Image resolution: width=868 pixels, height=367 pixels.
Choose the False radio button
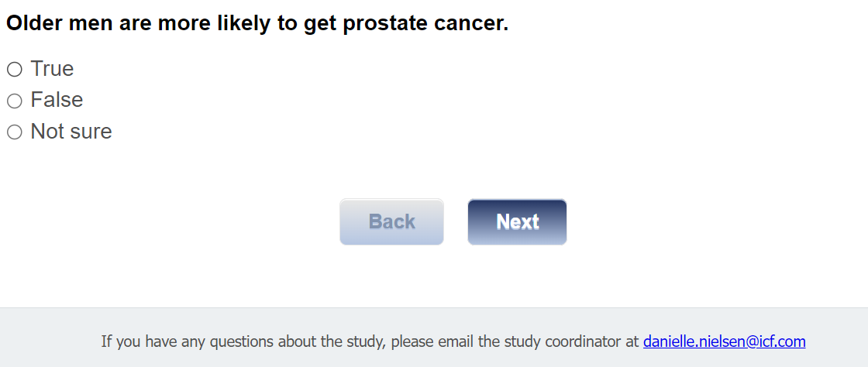click(x=14, y=101)
